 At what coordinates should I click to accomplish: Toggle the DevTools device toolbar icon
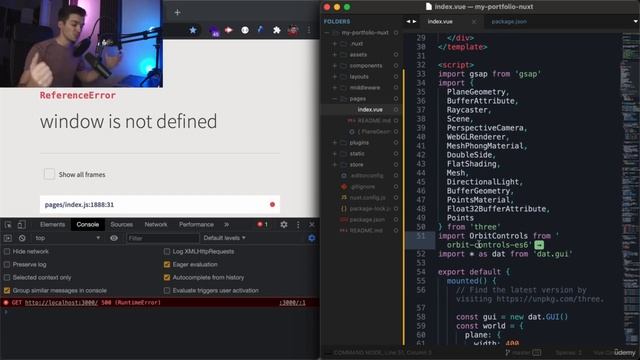pos(22,224)
